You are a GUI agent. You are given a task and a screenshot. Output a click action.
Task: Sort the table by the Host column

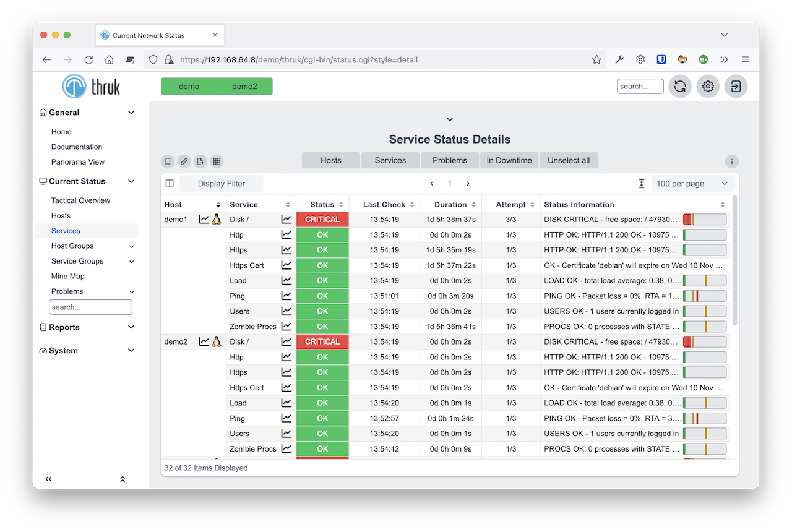[218, 205]
